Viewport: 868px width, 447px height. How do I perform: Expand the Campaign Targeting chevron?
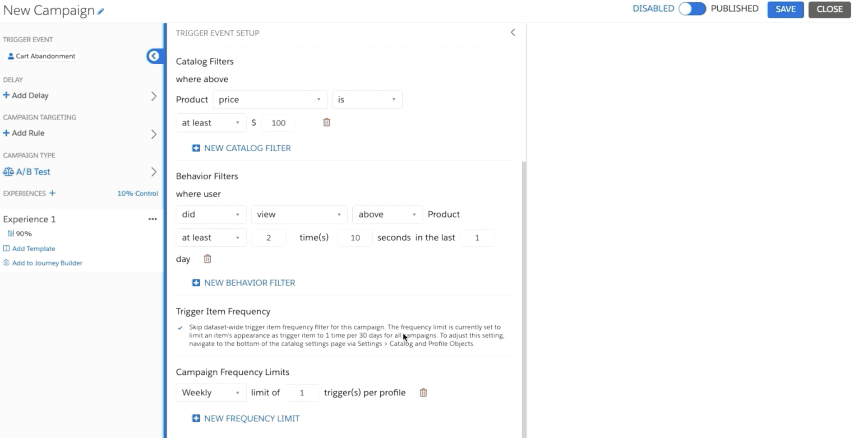154,134
